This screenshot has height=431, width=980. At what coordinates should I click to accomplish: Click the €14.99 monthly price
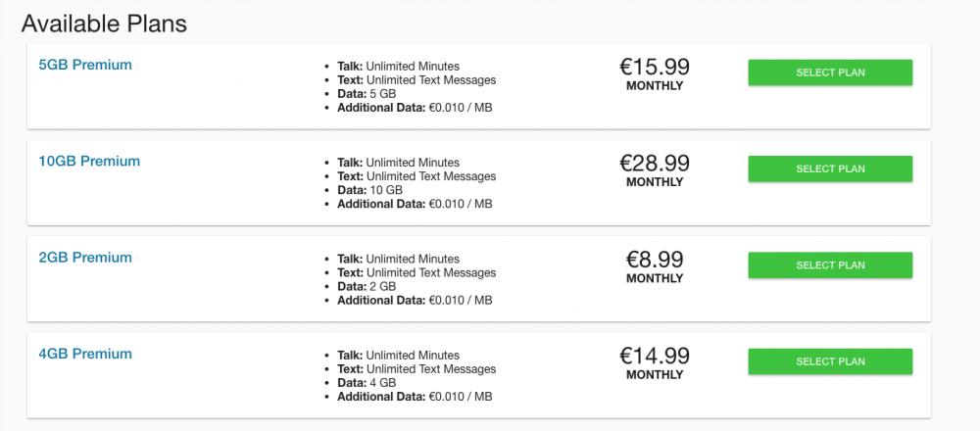[655, 357]
